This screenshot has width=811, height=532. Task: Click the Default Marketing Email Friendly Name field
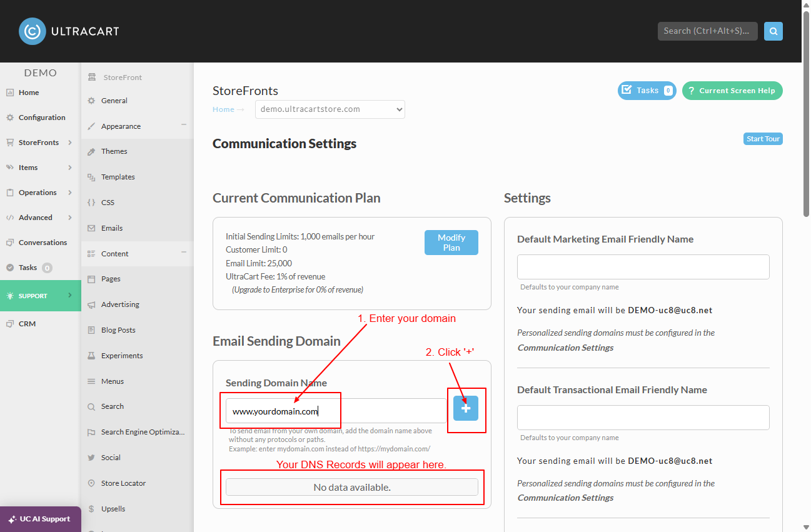643,267
